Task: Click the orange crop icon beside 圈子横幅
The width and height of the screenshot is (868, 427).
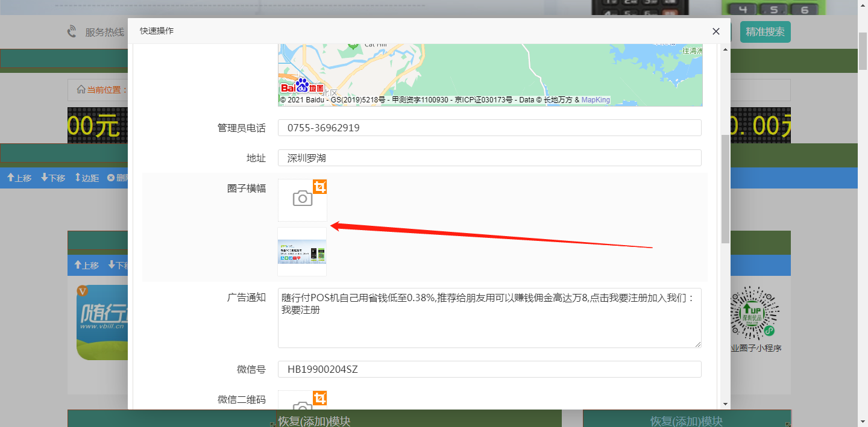Action: (x=319, y=187)
